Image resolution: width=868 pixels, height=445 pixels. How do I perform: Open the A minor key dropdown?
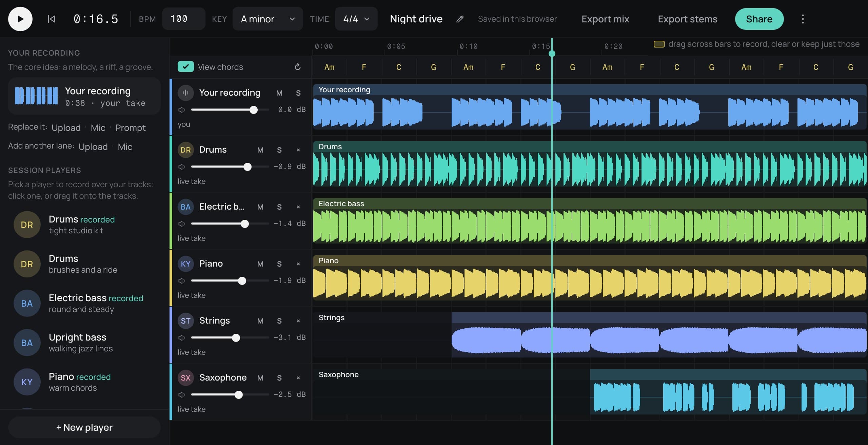coord(268,19)
